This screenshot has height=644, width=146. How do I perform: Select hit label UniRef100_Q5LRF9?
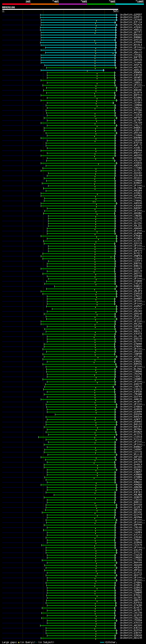pos(131,291)
